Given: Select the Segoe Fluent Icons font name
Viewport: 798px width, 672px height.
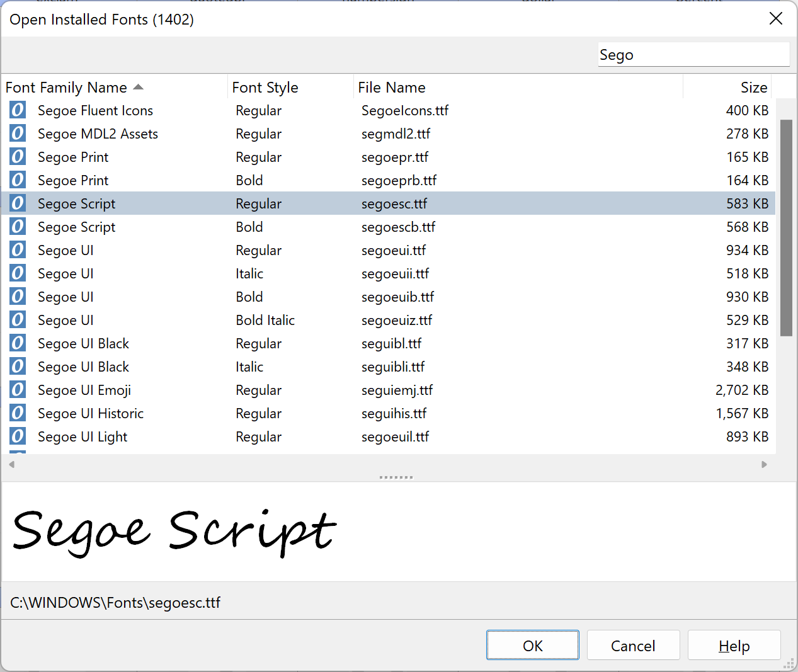Looking at the screenshot, I should tap(95, 110).
